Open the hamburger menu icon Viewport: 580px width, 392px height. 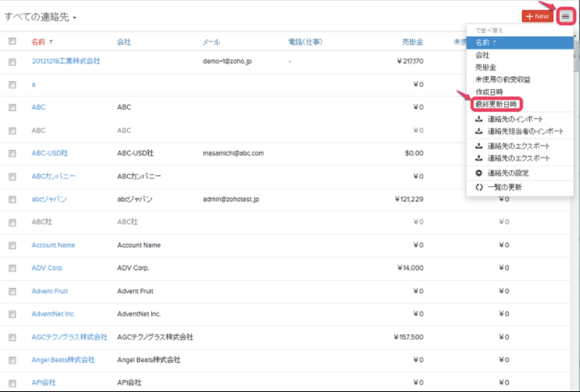tap(565, 16)
